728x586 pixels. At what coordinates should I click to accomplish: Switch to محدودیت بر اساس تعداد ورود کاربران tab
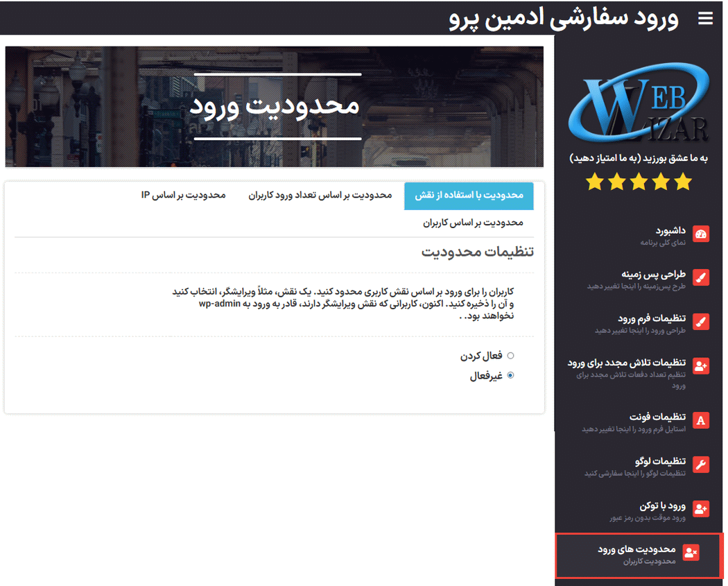click(x=320, y=196)
